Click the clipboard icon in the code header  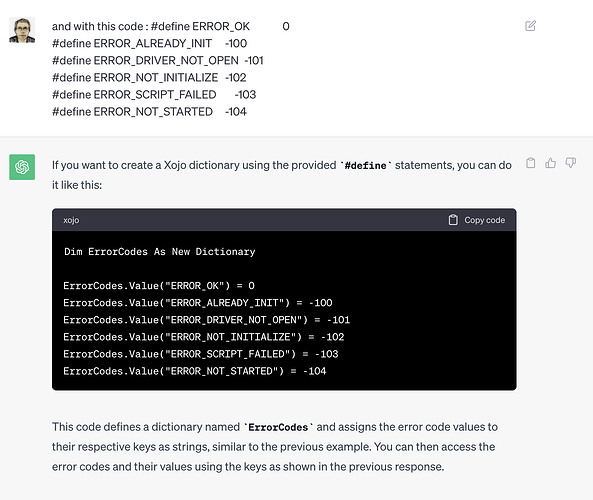(453, 220)
